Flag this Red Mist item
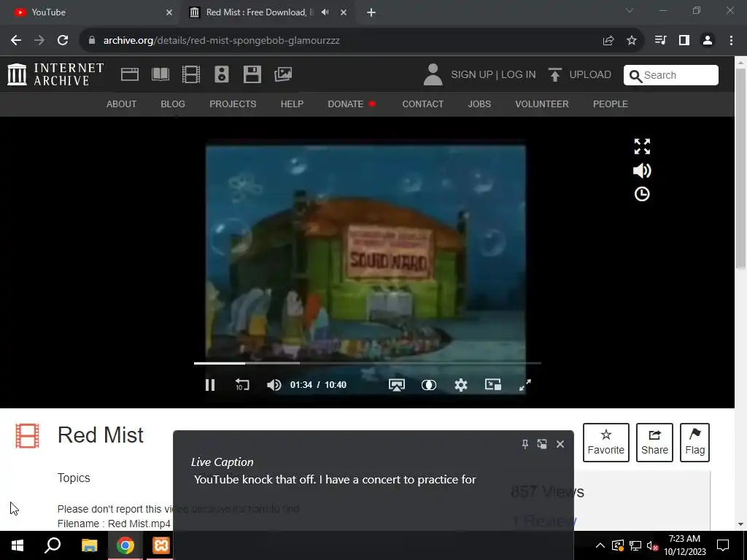 pos(695,443)
